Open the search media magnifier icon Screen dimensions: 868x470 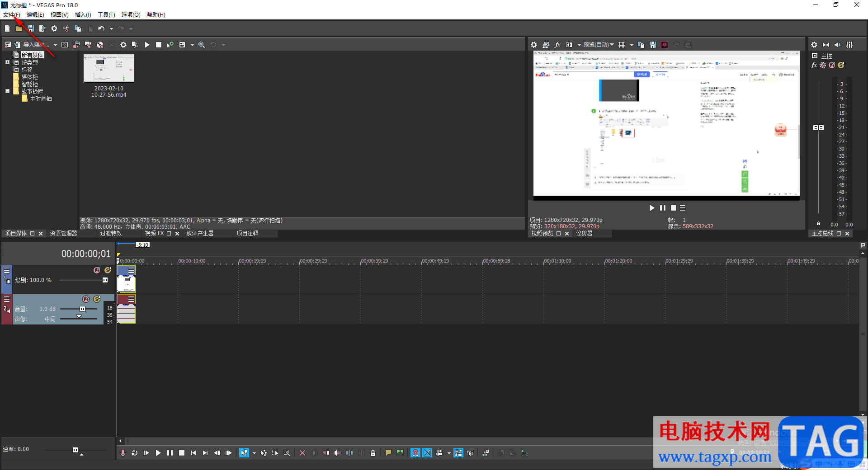pos(202,45)
